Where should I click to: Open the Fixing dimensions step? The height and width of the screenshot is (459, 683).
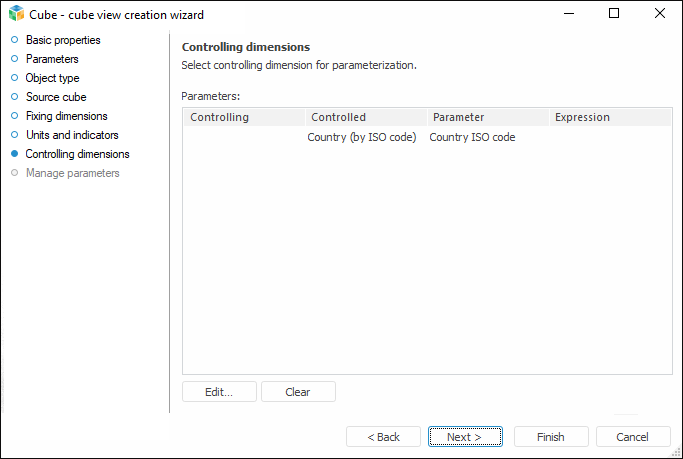66,116
